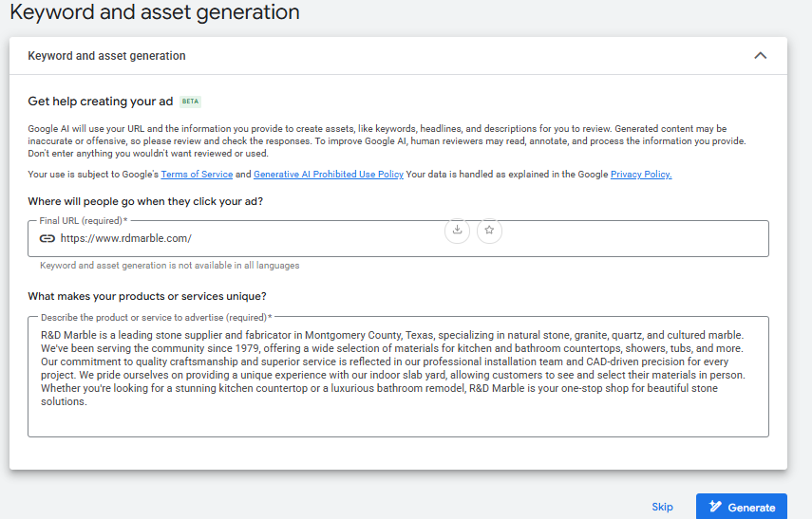
Task: Click the link chain icon beside URL
Action: (47, 238)
